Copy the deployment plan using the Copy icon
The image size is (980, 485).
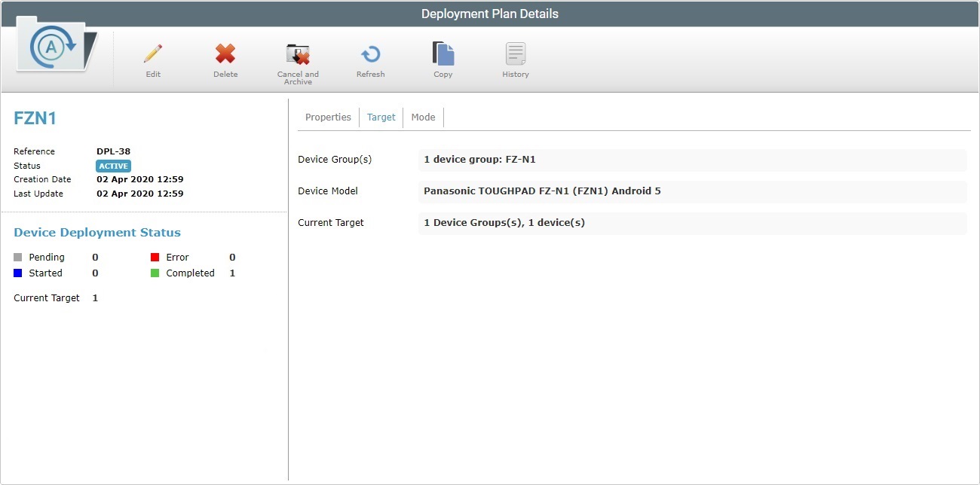pos(443,55)
